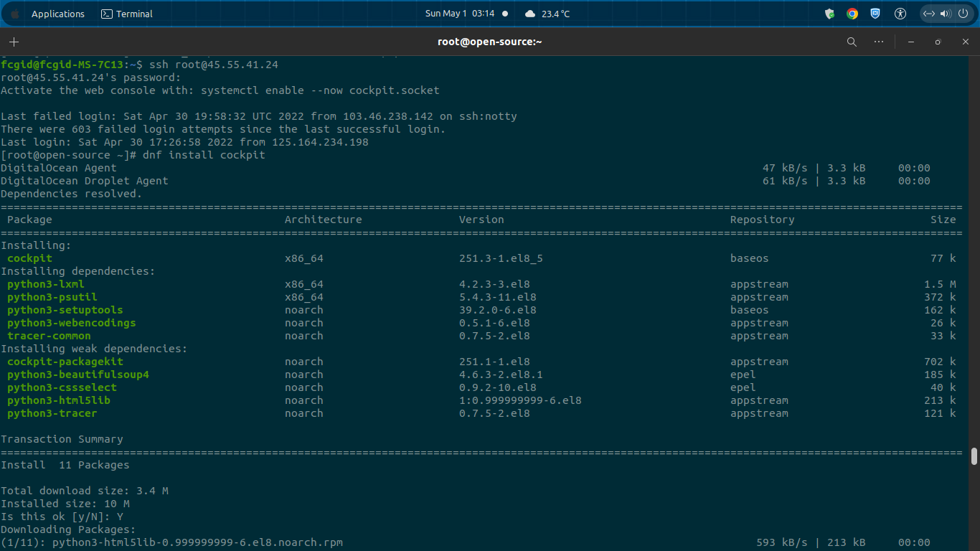Click 'baseos' in the cockpit row

click(x=750, y=258)
